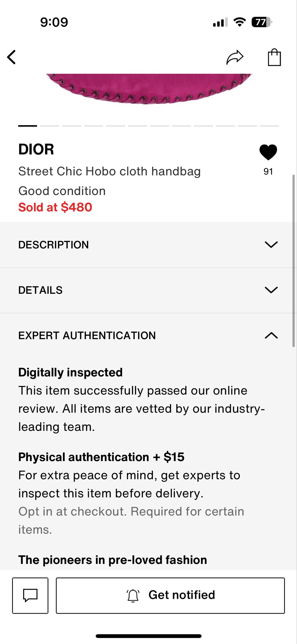
Task: Expand the DESCRIPTION section chevron
Action: coord(271,245)
